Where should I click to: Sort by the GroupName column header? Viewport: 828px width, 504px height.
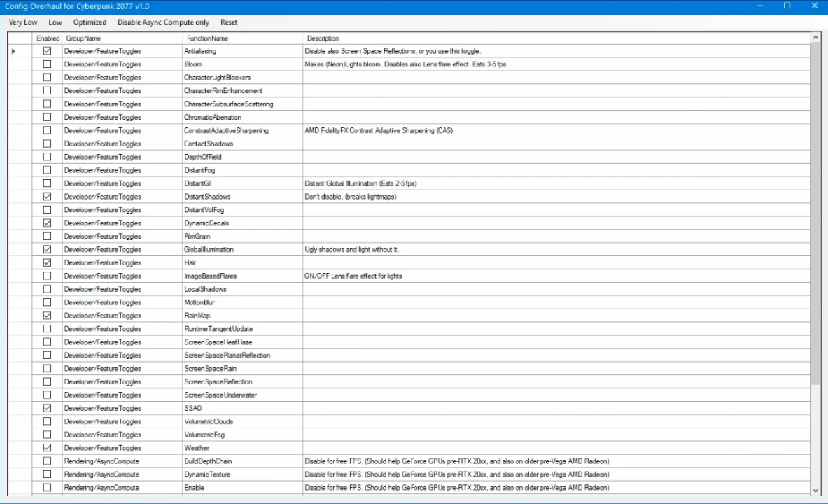[x=122, y=38]
